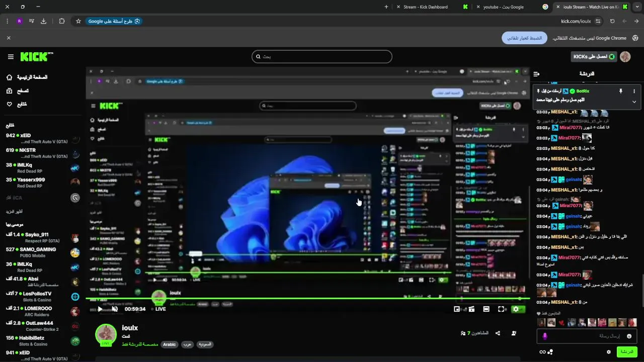Open user profile avatar on Kick
Screen dimensions: 644x362
(625, 57)
